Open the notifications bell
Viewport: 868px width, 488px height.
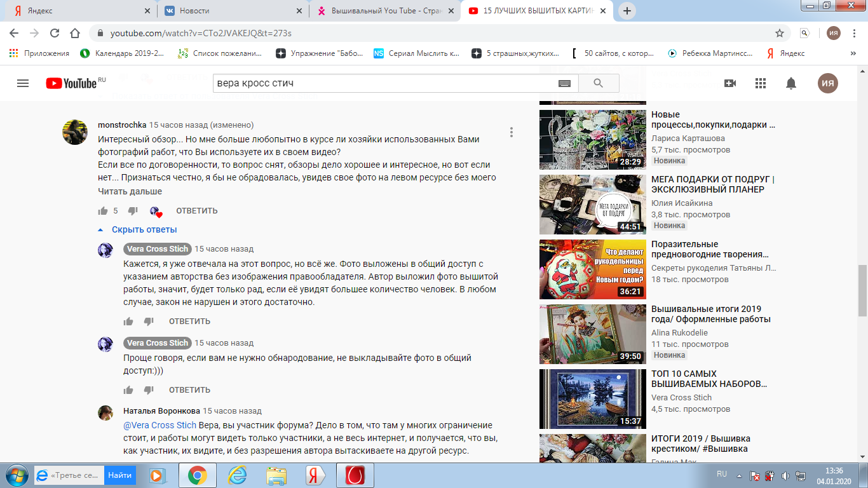(x=791, y=83)
